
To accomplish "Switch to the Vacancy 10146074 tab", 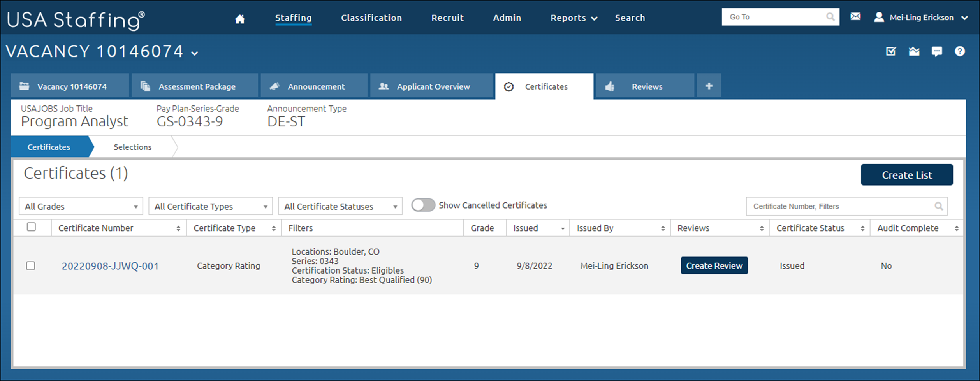I will click(70, 86).
